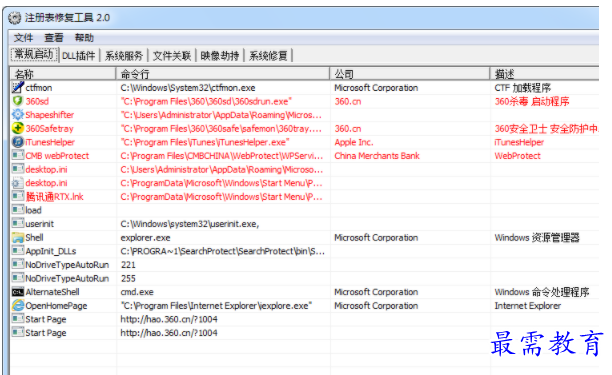Click the iexplore.exe command line cell
Viewport: 612px width, 375px height.
(x=216, y=306)
